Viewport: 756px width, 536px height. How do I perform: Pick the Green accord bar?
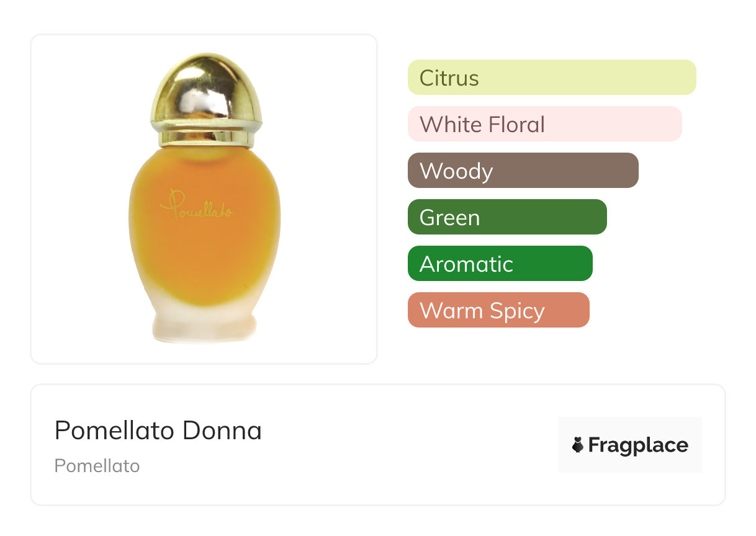click(506, 217)
